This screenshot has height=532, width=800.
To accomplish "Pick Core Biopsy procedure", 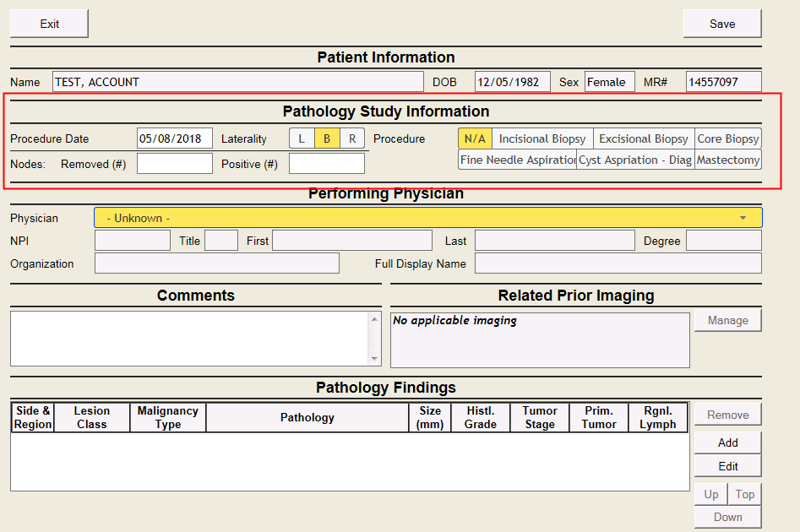I will pos(727,138).
